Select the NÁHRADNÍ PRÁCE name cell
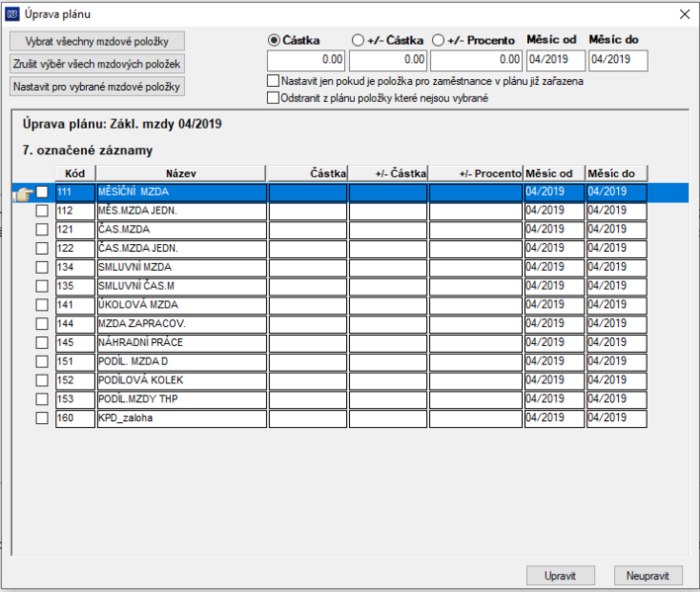This screenshot has height=592, width=700. pyautogui.click(x=182, y=343)
